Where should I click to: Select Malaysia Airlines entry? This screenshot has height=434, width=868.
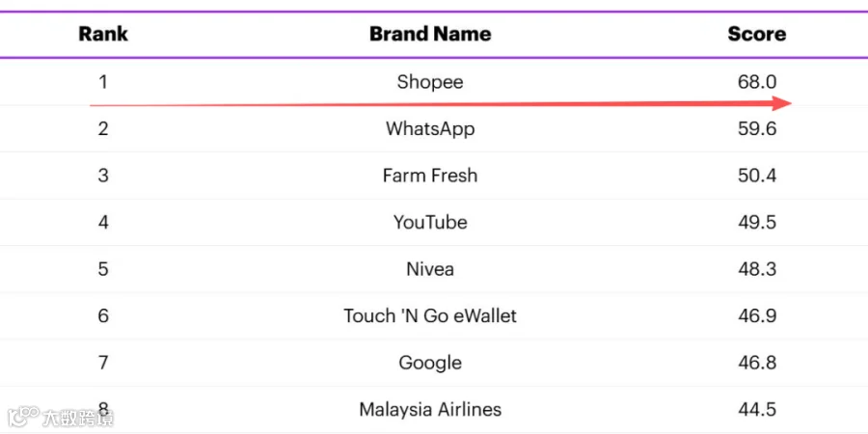coord(430,410)
